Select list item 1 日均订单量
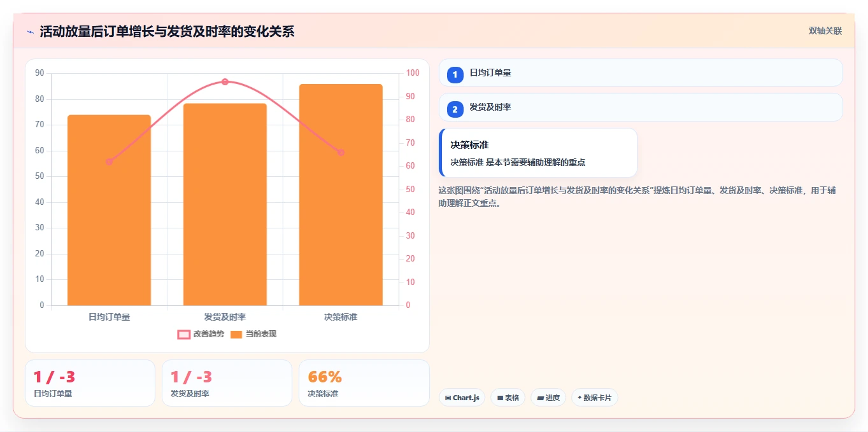 click(641, 73)
